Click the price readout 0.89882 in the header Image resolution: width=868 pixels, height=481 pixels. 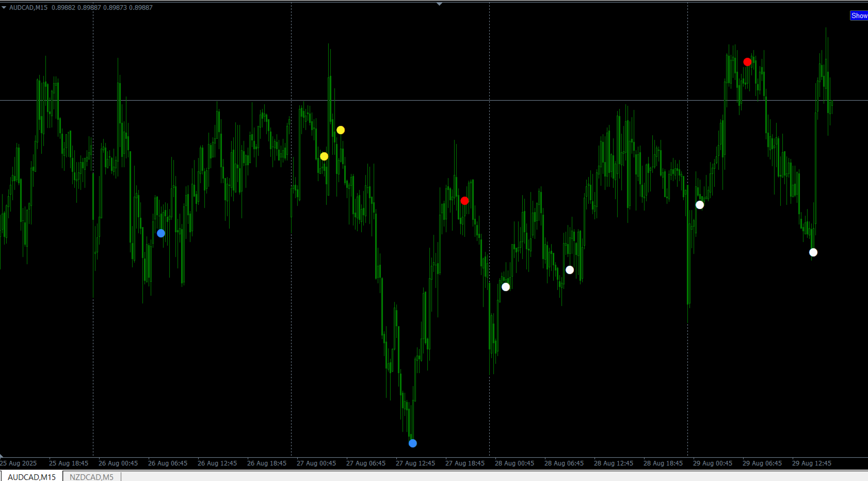pyautogui.click(x=63, y=8)
